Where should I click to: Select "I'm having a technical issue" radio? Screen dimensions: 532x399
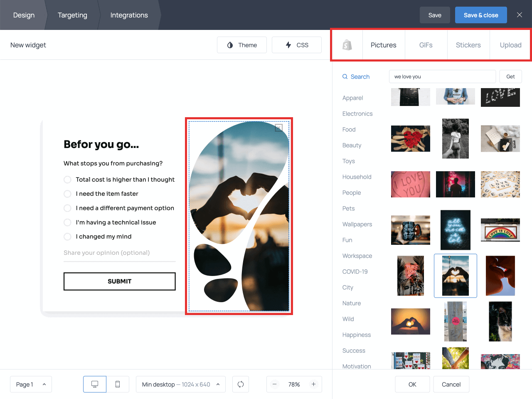pyautogui.click(x=67, y=222)
